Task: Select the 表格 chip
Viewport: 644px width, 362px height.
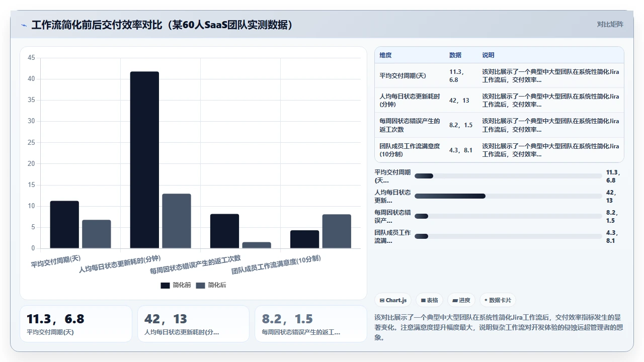Action: tap(429, 300)
